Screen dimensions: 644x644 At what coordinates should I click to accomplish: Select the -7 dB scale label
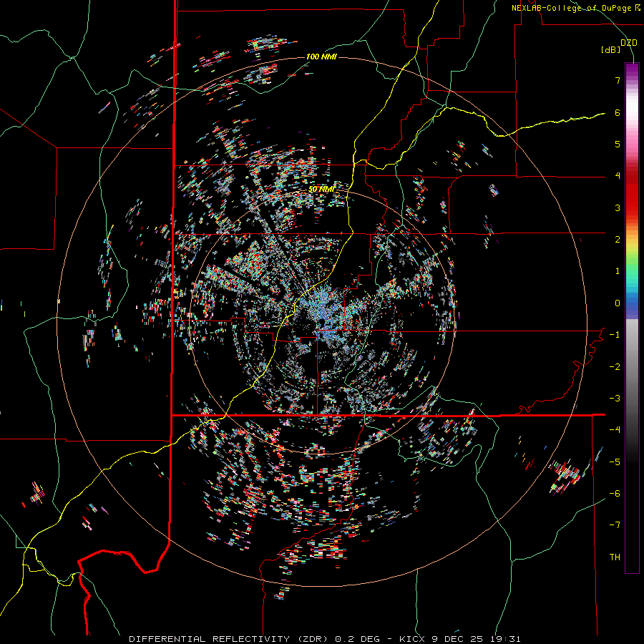tap(615, 525)
